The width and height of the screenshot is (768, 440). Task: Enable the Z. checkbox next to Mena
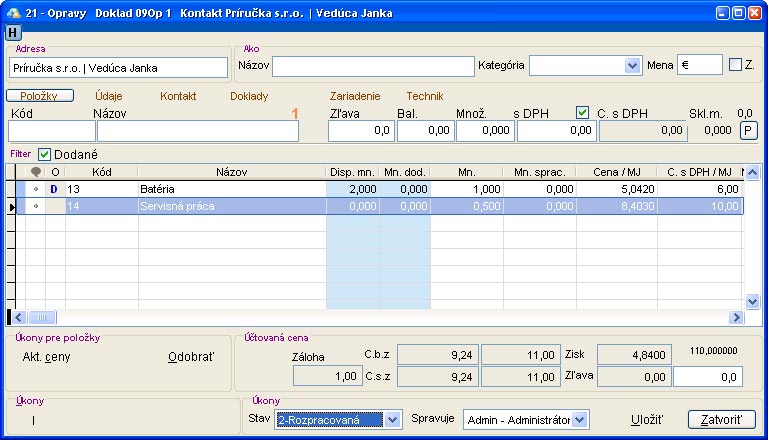tap(736, 65)
